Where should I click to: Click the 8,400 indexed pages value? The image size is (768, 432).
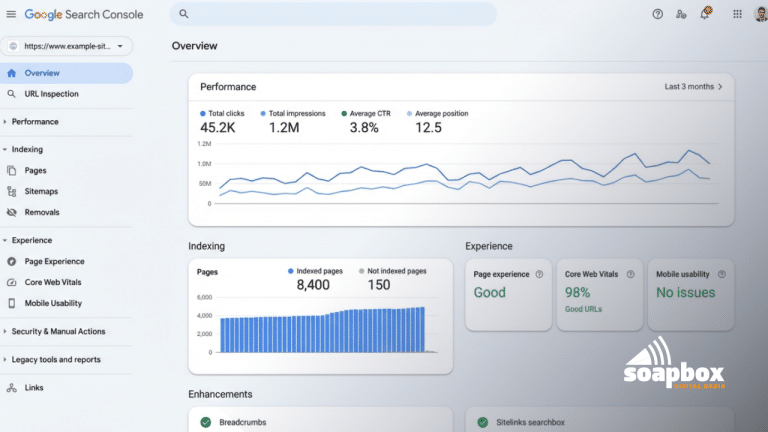(x=313, y=285)
